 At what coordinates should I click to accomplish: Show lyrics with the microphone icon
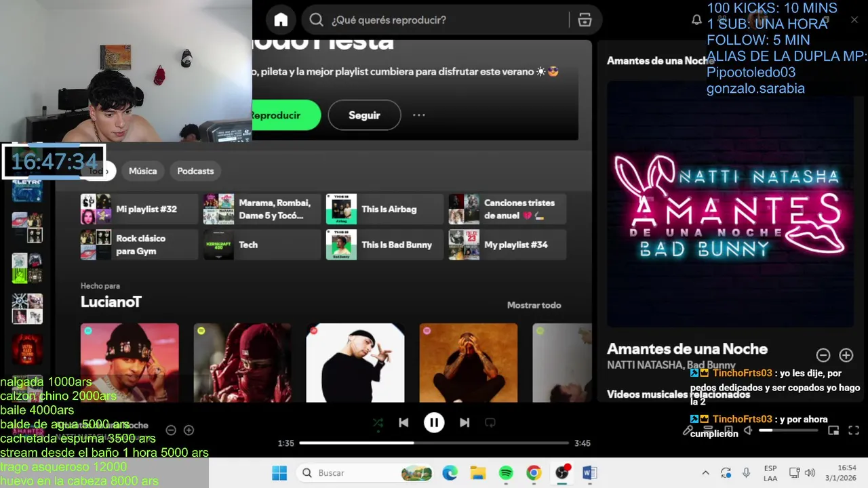pos(688,430)
